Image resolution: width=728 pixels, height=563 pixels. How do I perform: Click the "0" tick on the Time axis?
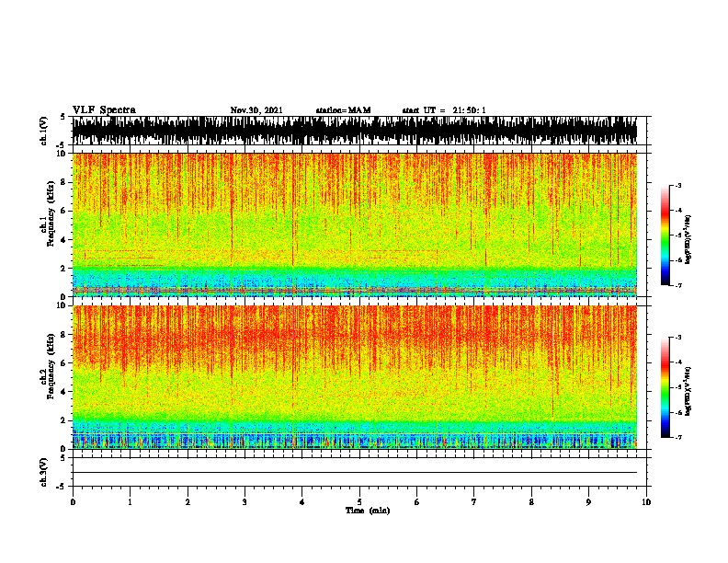point(73,502)
